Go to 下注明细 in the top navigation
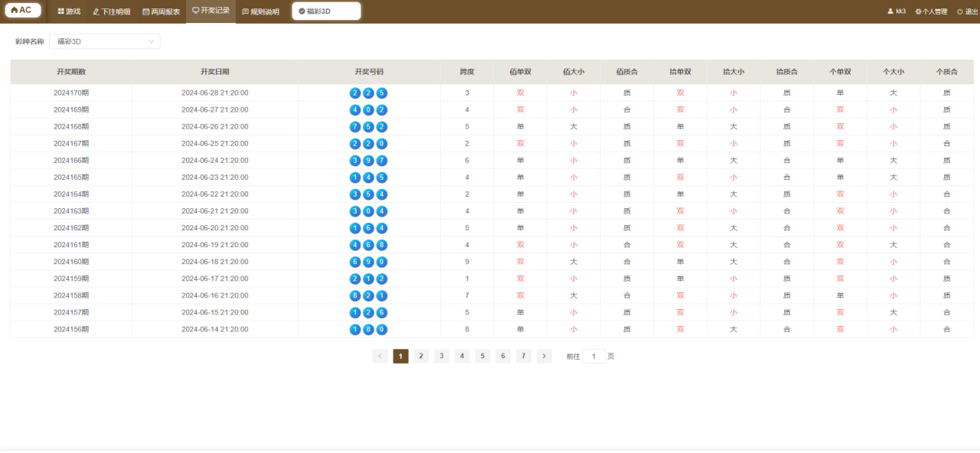980x453 pixels. click(111, 11)
